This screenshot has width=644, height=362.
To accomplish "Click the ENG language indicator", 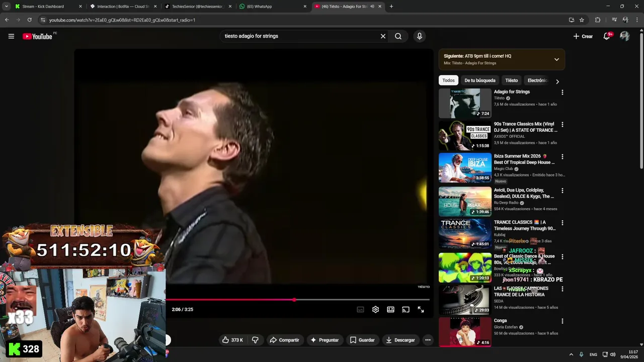I will coord(593,354).
